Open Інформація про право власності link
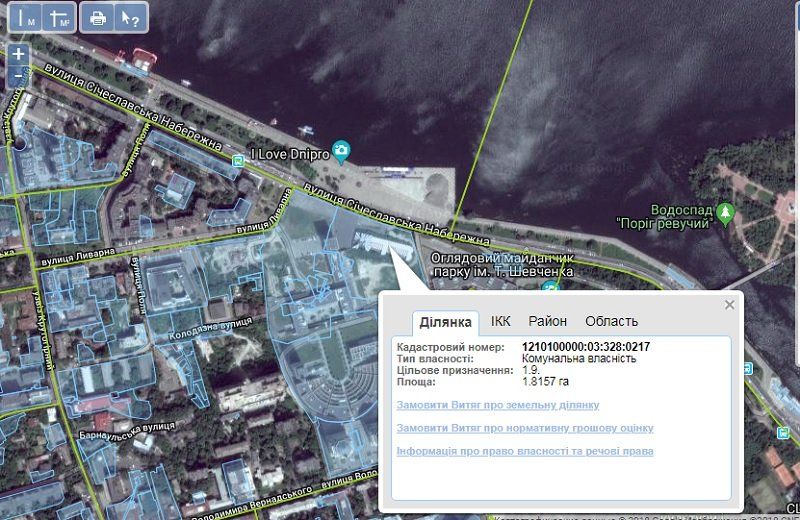The height and width of the screenshot is (520, 800). (524, 451)
